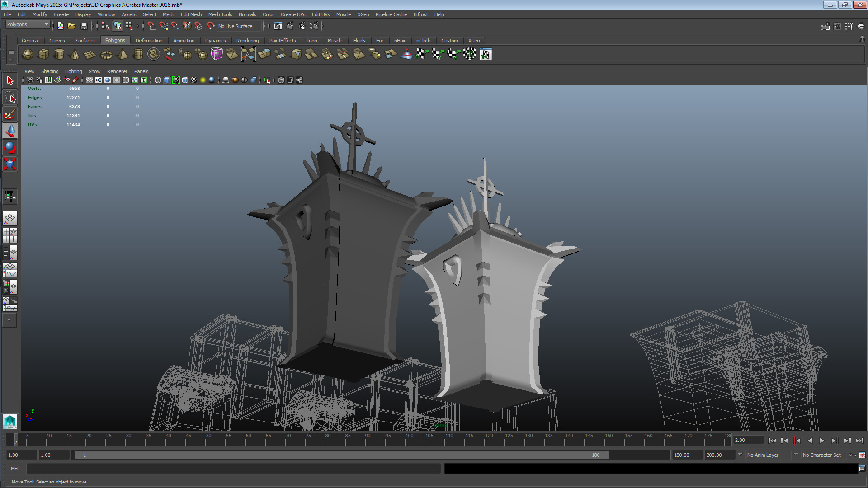
Task: Switch to the Rendering shelf tab
Action: (247, 41)
